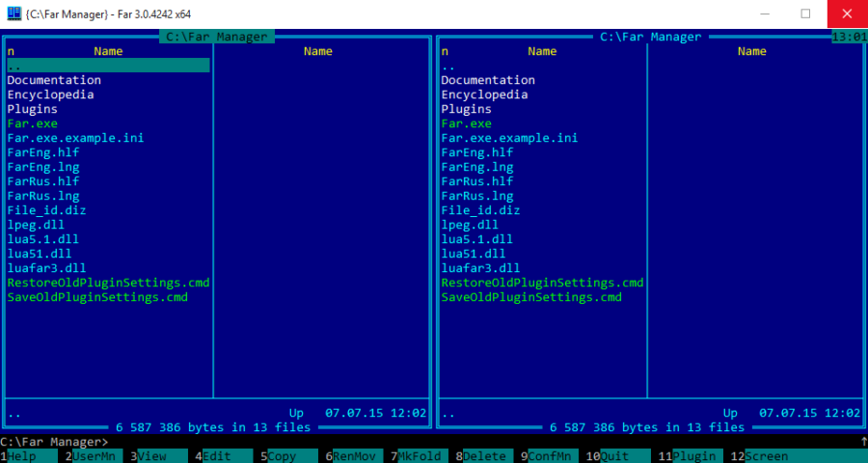Click the 'n' sort mode indicator in left panel

(12, 51)
